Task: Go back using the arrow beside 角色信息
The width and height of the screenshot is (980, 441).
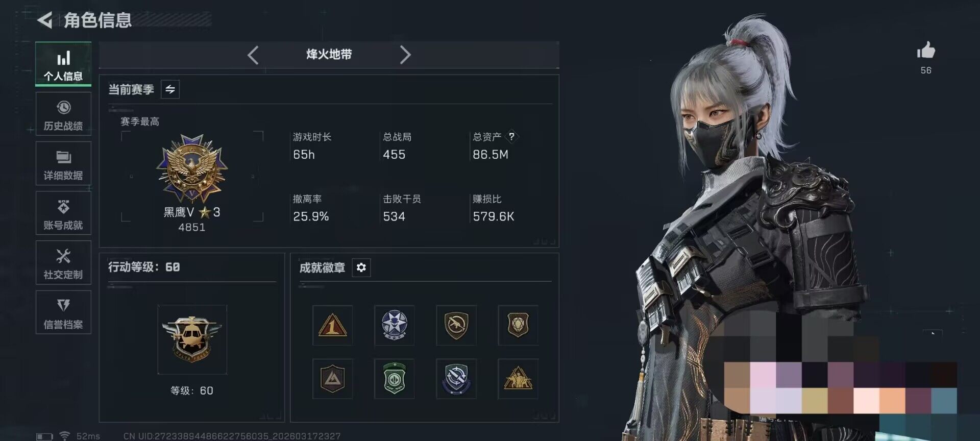Action: 45,20
